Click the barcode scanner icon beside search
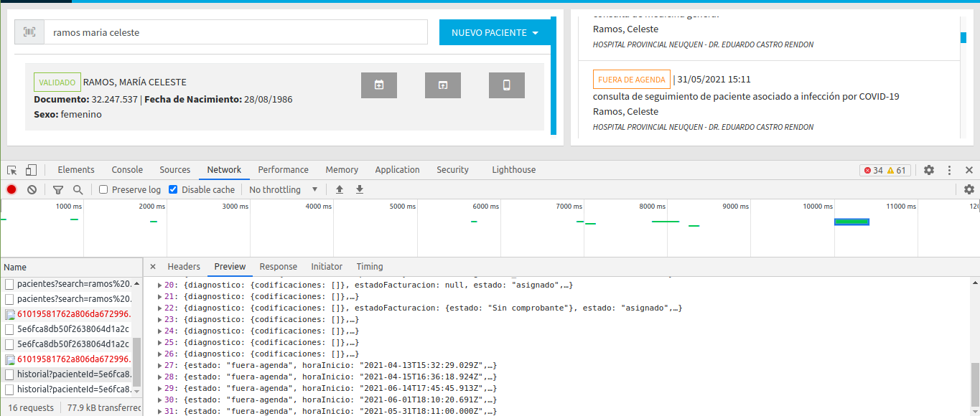This screenshot has width=980, height=416. pyautogui.click(x=29, y=32)
